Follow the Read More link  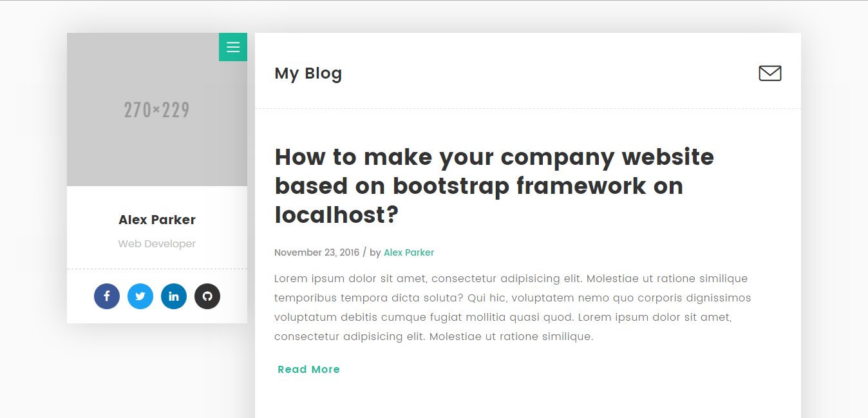308,369
